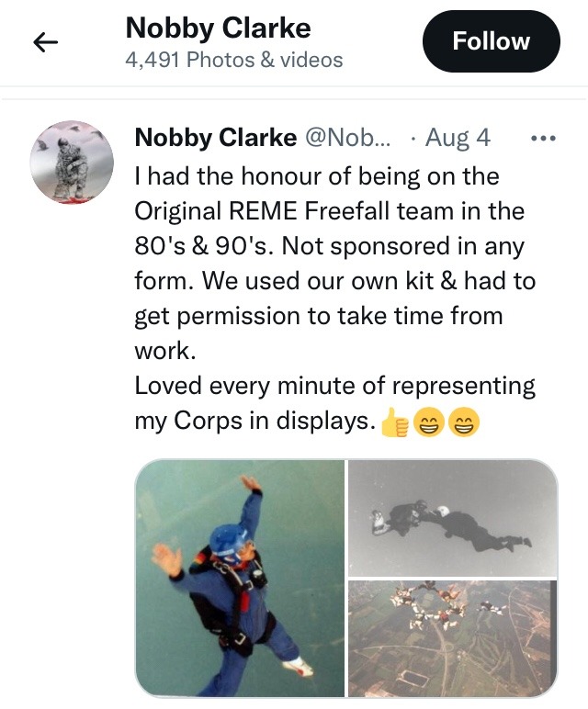Open the black-and-white freefall photo
The image size is (588, 709).
(453, 517)
